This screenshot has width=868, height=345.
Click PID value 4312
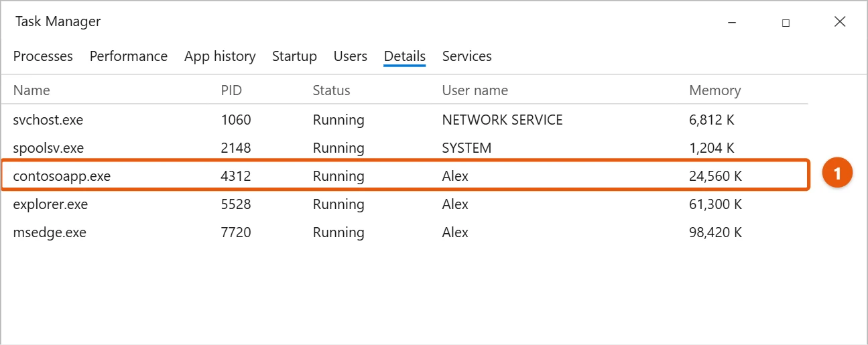tap(236, 176)
